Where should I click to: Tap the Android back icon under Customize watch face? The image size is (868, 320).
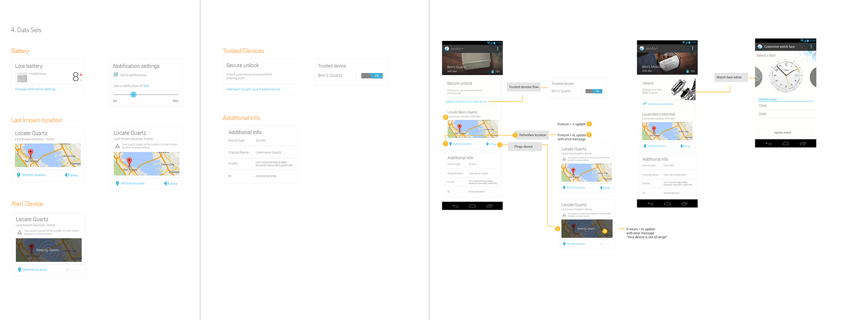[768, 143]
